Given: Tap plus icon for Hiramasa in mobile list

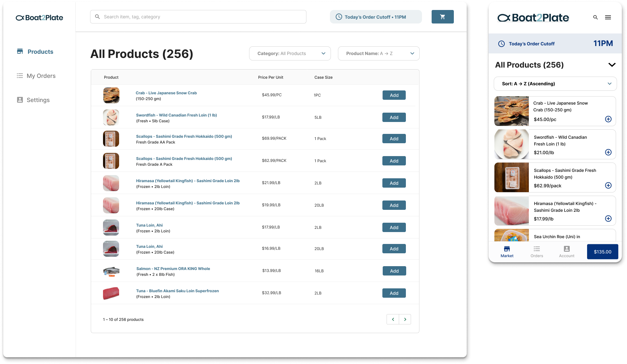Looking at the screenshot, I should coord(608,219).
